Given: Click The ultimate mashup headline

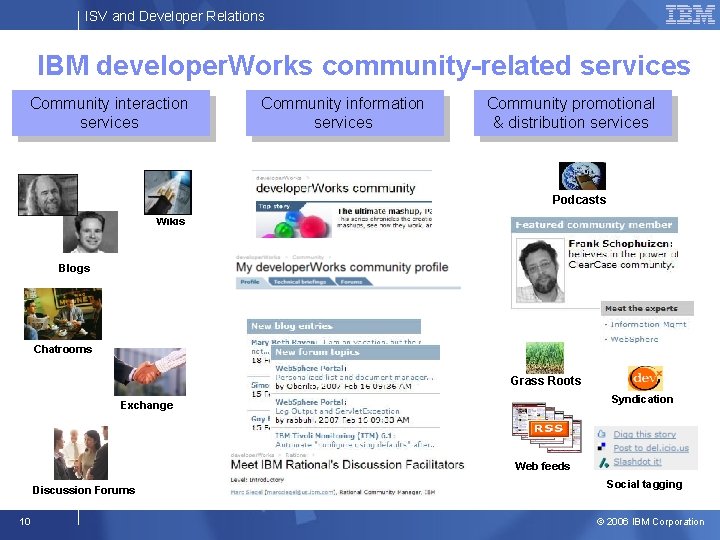Looking at the screenshot, I should [384, 211].
